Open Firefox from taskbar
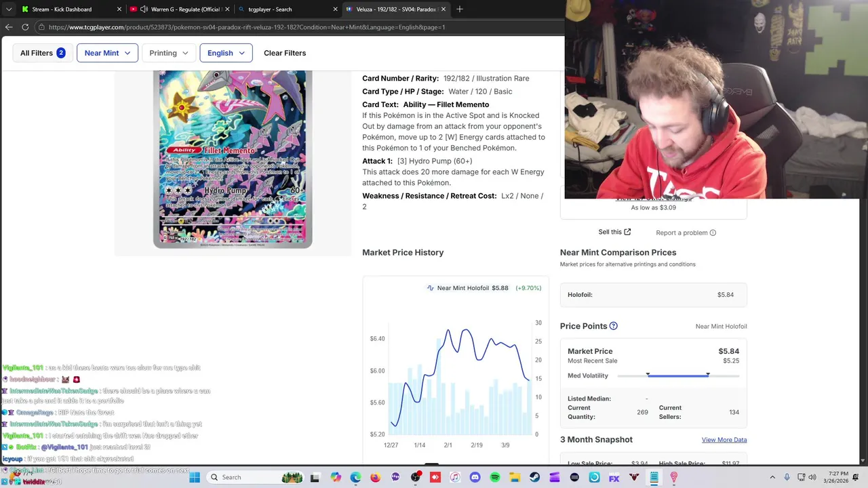Image resolution: width=868 pixels, height=488 pixels. [375, 477]
